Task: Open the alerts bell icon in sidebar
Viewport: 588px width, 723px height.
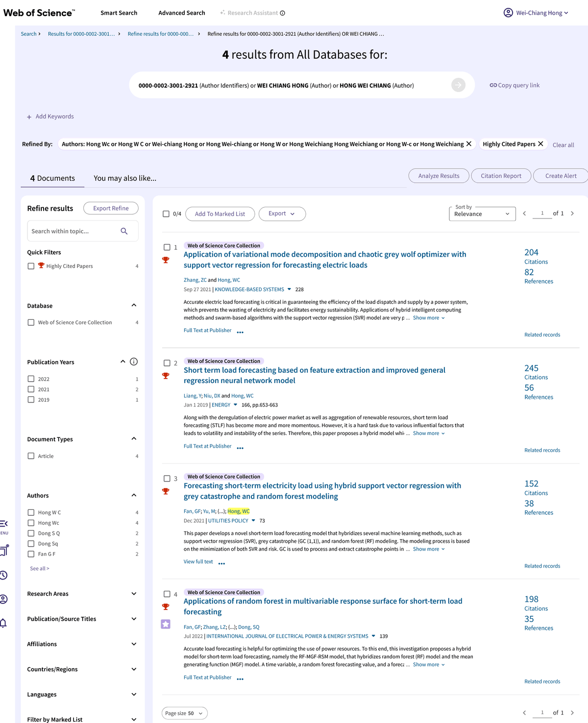Action: pos(3,623)
